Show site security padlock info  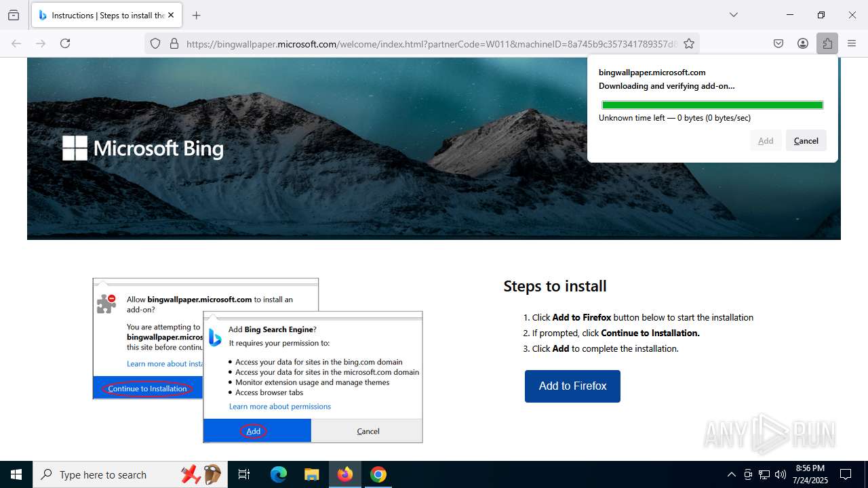[174, 43]
